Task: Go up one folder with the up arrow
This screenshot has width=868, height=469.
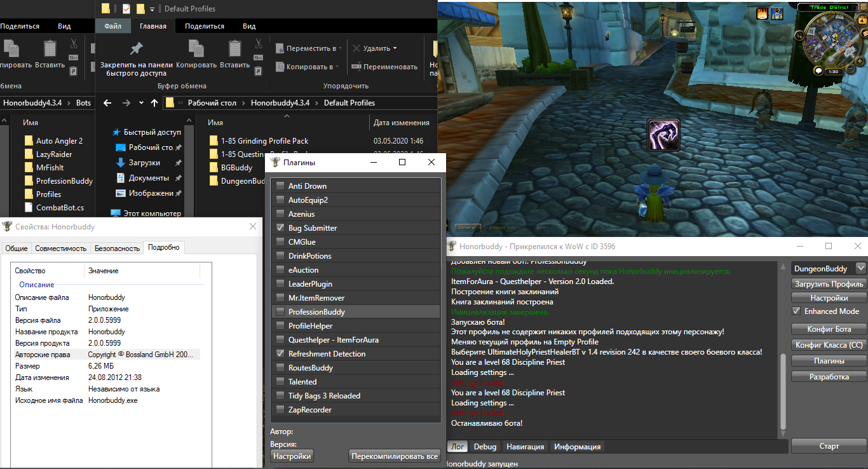Action: 154,103
